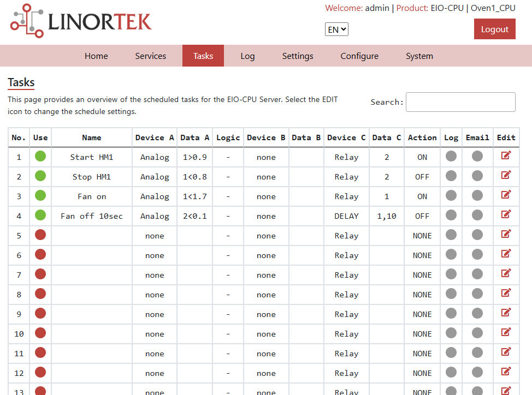Click the edit icon in row 9
The width and height of the screenshot is (532, 395).
click(x=506, y=313)
